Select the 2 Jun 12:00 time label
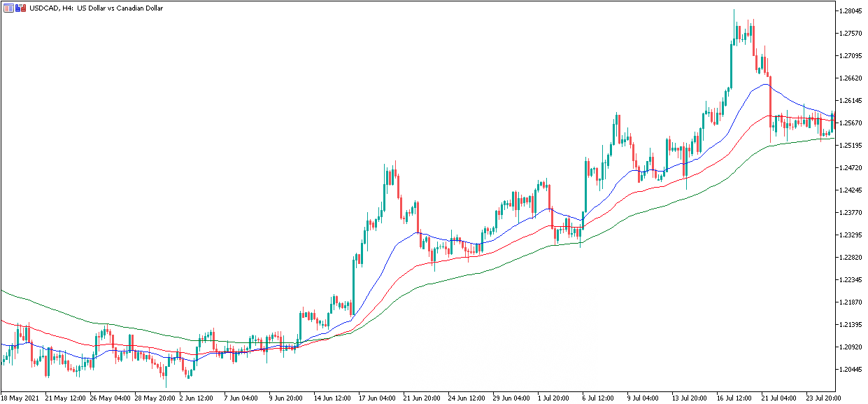The width and height of the screenshot is (868, 404). 197,398
